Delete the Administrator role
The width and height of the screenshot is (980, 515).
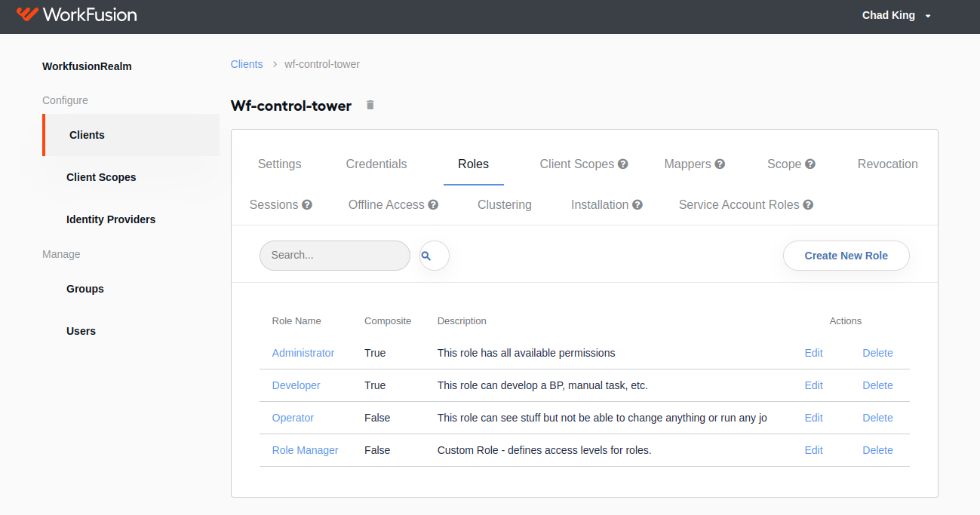point(877,353)
